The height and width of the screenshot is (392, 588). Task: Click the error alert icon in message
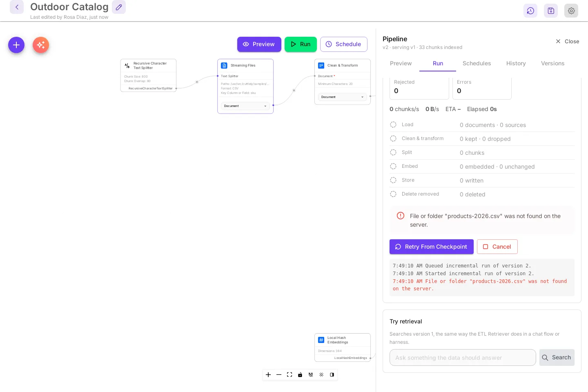coord(401,216)
